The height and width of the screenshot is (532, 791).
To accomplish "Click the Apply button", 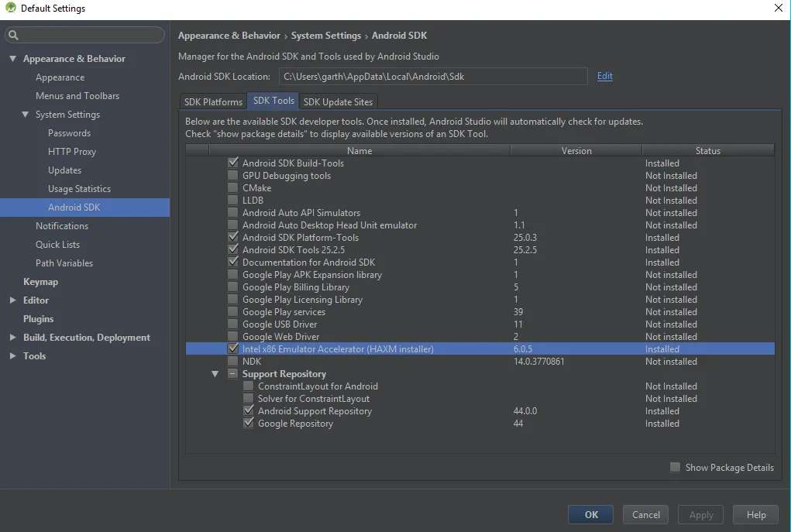I will (700, 514).
